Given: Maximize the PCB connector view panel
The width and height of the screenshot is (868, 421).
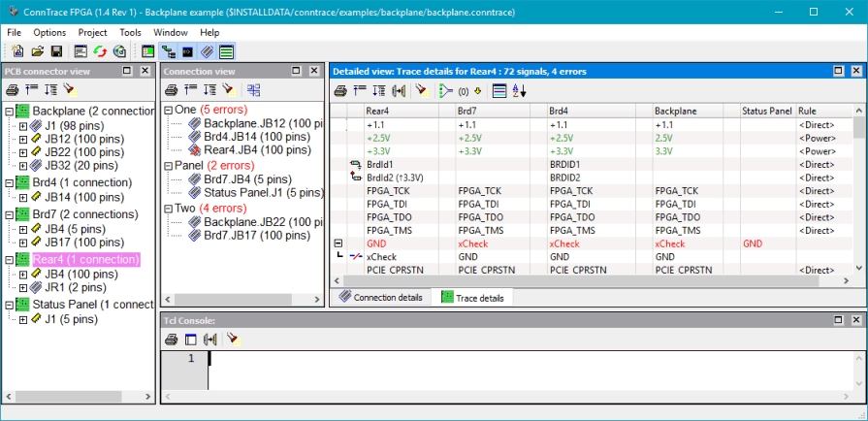Looking at the screenshot, I should (127, 71).
